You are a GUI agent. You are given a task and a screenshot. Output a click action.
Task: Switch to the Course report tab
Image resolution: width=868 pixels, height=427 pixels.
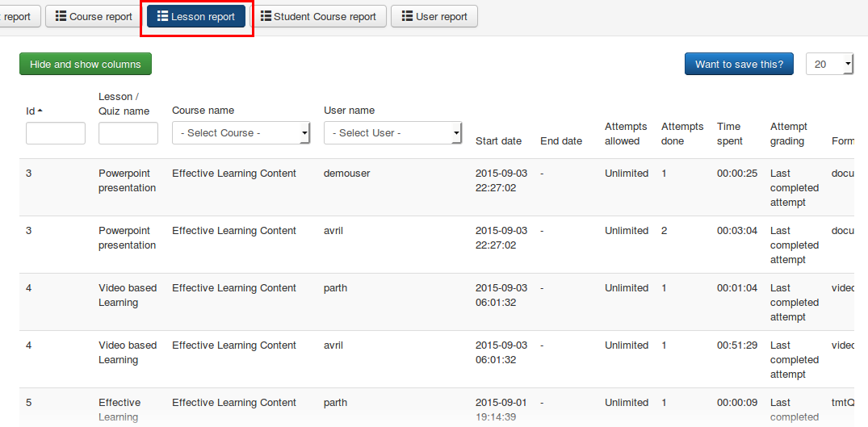(94, 17)
